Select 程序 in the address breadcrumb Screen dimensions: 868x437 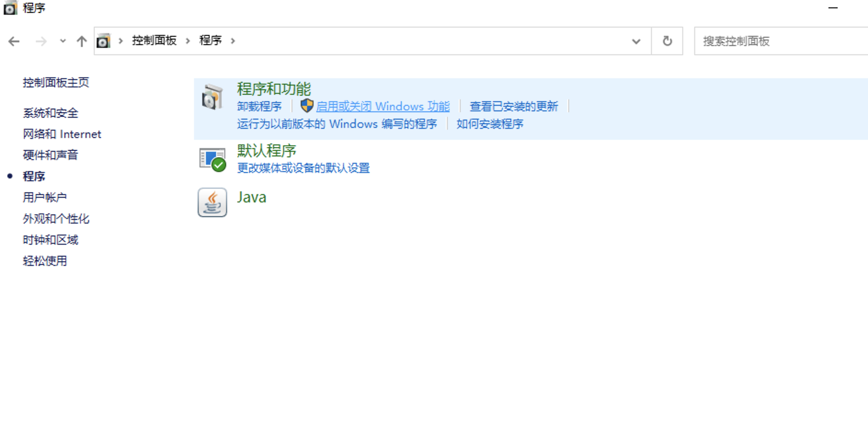click(211, 40)
